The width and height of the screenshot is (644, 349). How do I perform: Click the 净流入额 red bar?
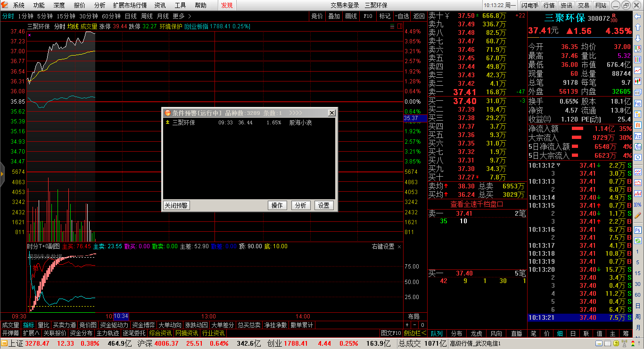(x=578, y=129)
